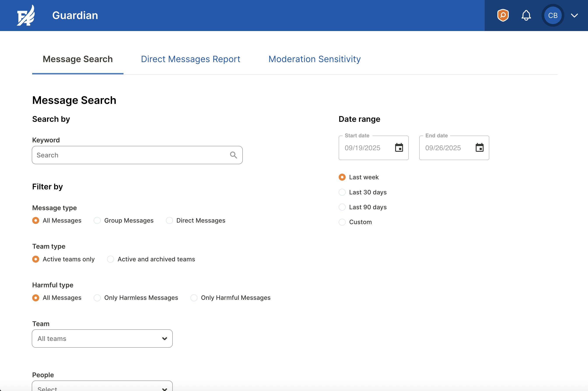This screenshot has width=588, height=391.
Task: Open the End date calendar picker
Action: coord(479,148)
